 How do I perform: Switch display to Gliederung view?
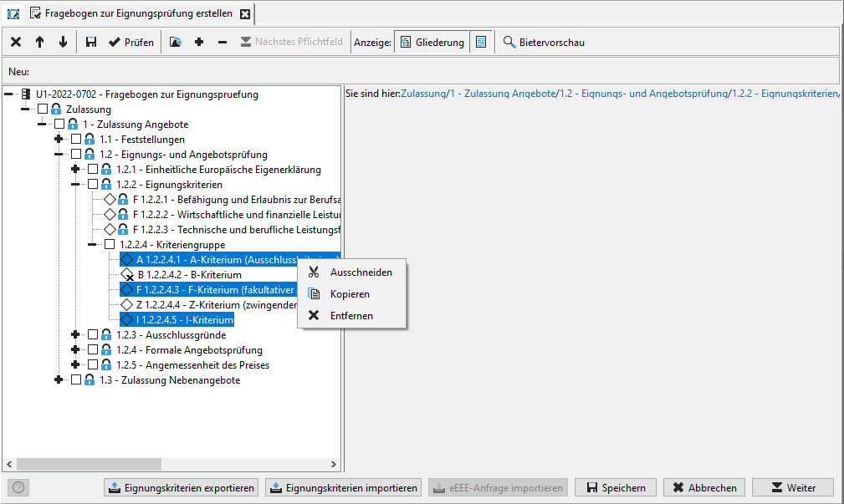tap(432, 42)
